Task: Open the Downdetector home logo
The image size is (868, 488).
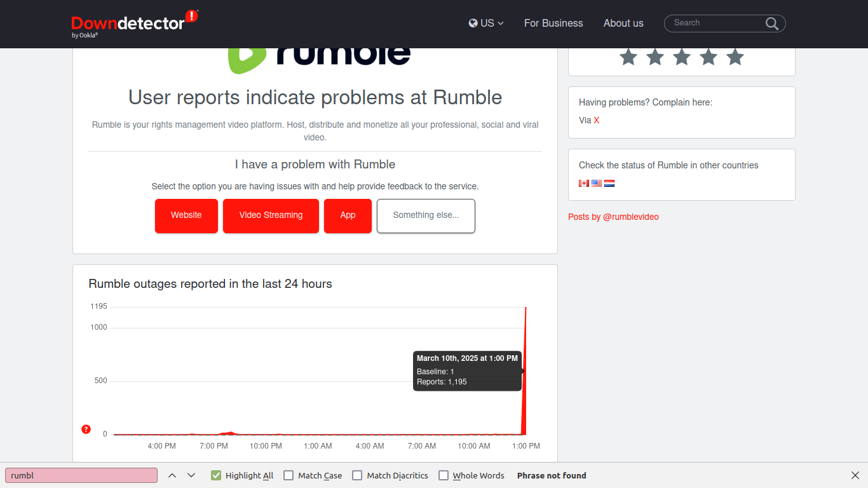Action: [x=135, y=24]
